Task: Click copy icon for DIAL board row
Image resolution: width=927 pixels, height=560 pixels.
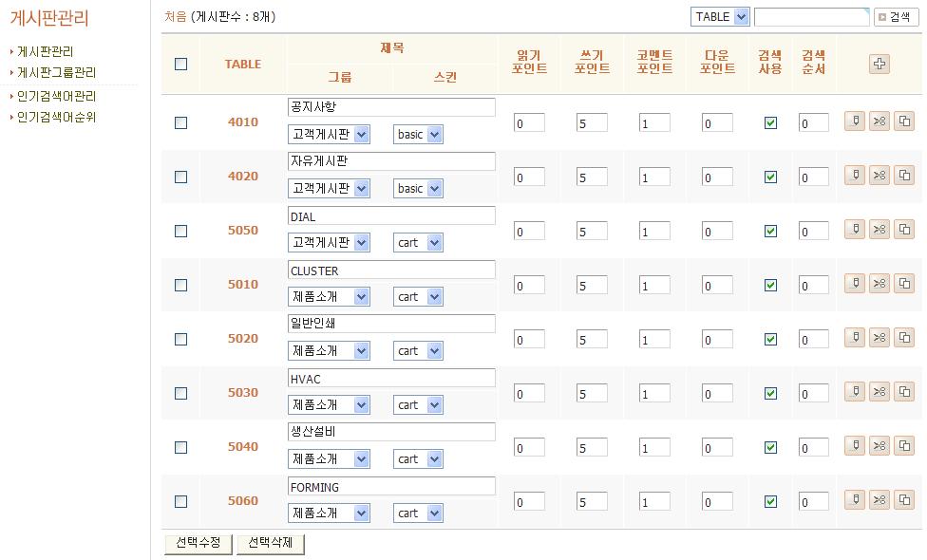Action: [x=904, y=230]
